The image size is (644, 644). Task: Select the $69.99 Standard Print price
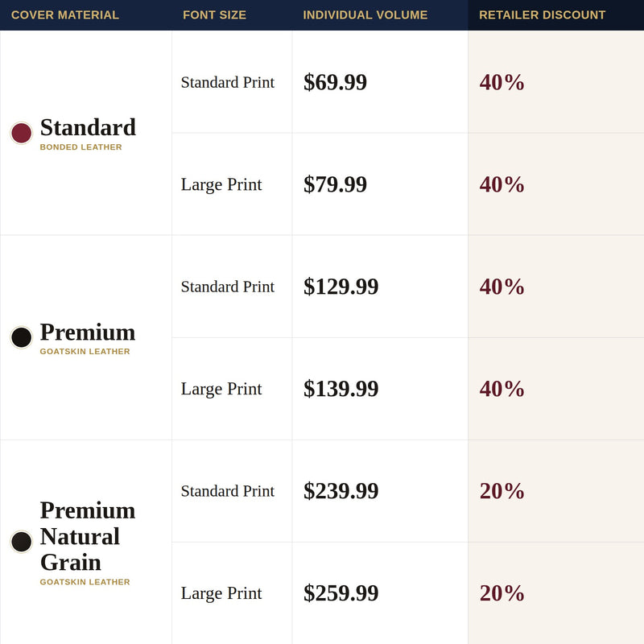pos(335,82)
